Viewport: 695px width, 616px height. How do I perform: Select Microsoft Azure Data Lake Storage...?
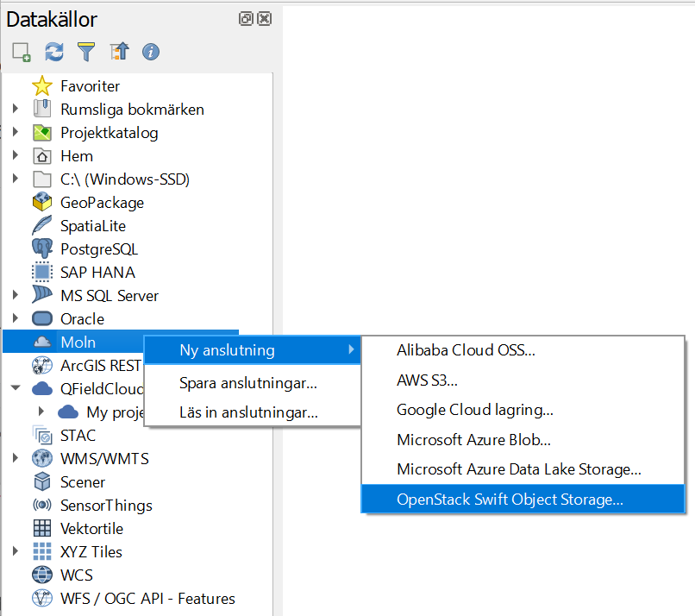coord(523,469)
